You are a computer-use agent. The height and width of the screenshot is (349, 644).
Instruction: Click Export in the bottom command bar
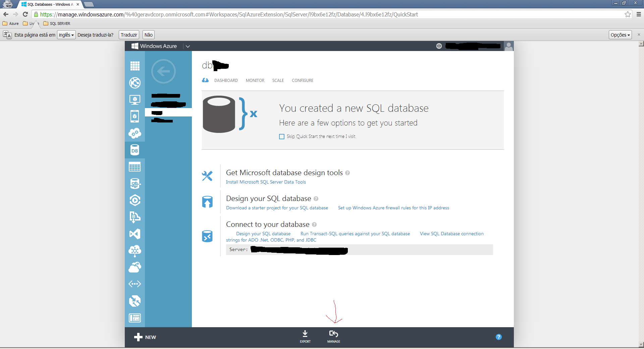coord(305,337)
